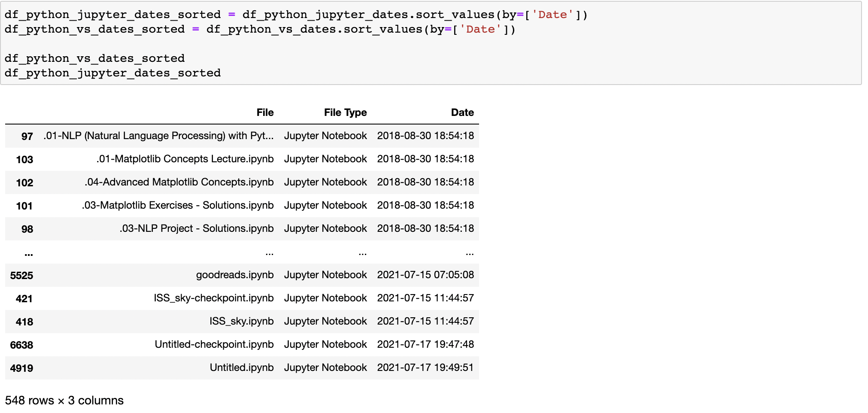Click standalone 'df_python_vs_dates_sorted' code line
Image resolution: width=868 pixels, height=413 pixels.
coord(95,58)
